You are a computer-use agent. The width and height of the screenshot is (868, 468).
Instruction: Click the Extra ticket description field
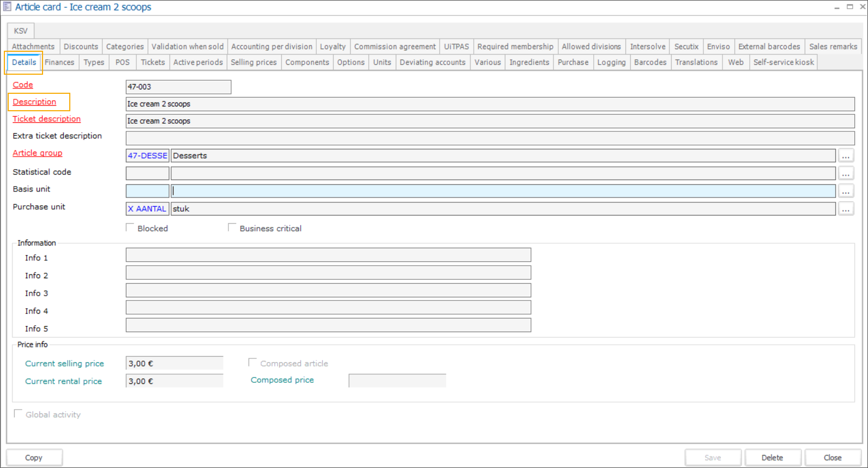(490, 139)
